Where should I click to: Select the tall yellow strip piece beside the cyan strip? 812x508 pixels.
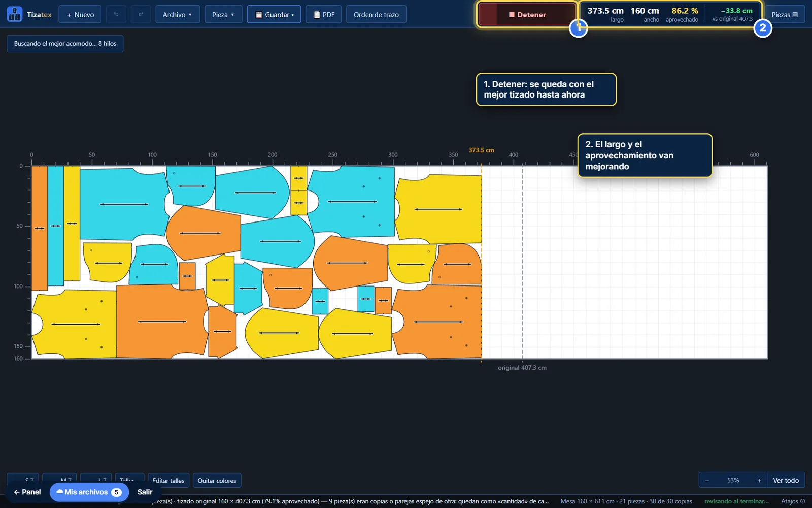(72, 224)
